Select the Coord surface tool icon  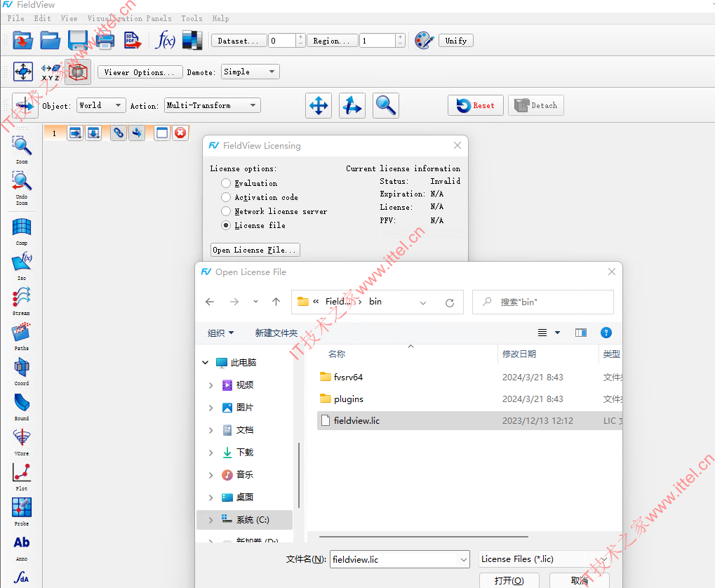tap(22, 367)
